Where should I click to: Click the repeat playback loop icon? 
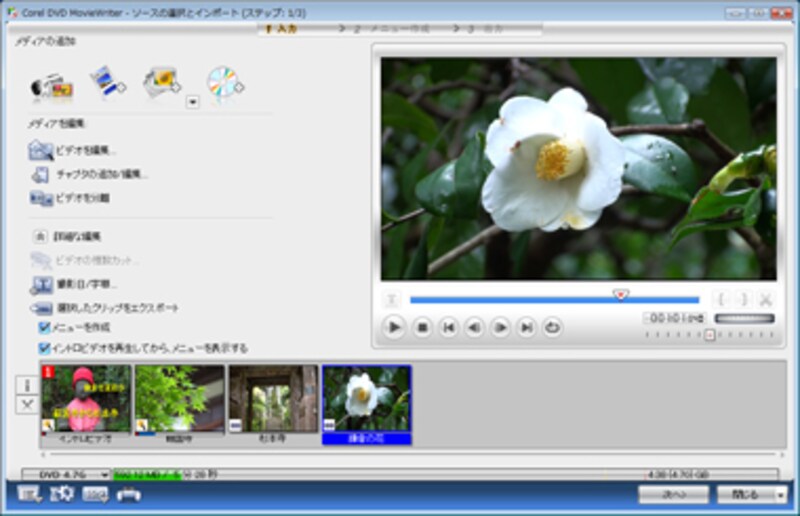pyautogui.click(x=551, y=327)
